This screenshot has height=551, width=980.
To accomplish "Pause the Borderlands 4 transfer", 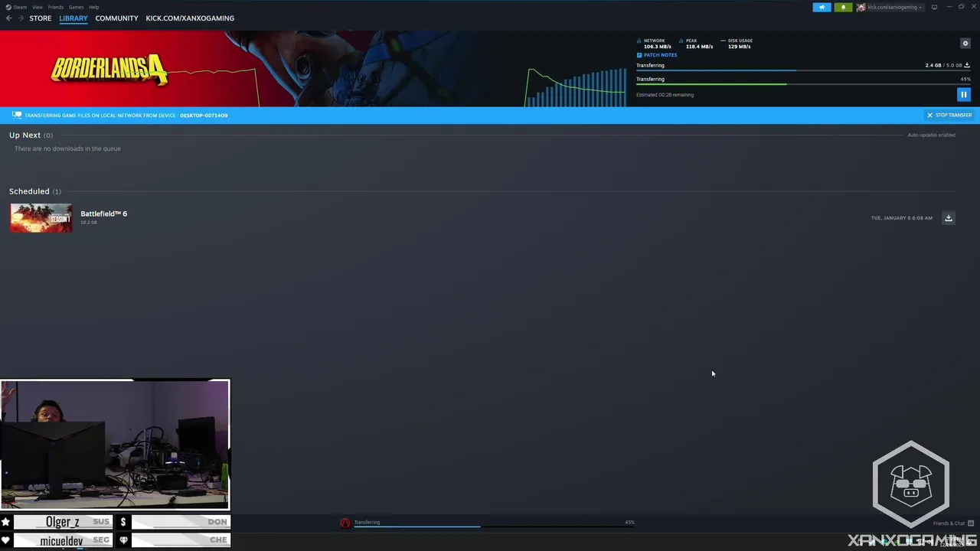I will coord(963,95).
